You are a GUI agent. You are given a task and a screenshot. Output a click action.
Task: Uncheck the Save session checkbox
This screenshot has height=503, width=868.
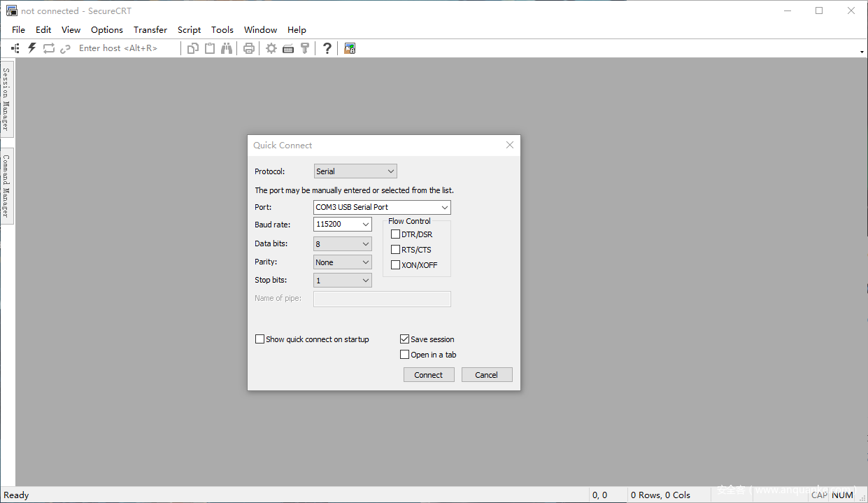404,339
